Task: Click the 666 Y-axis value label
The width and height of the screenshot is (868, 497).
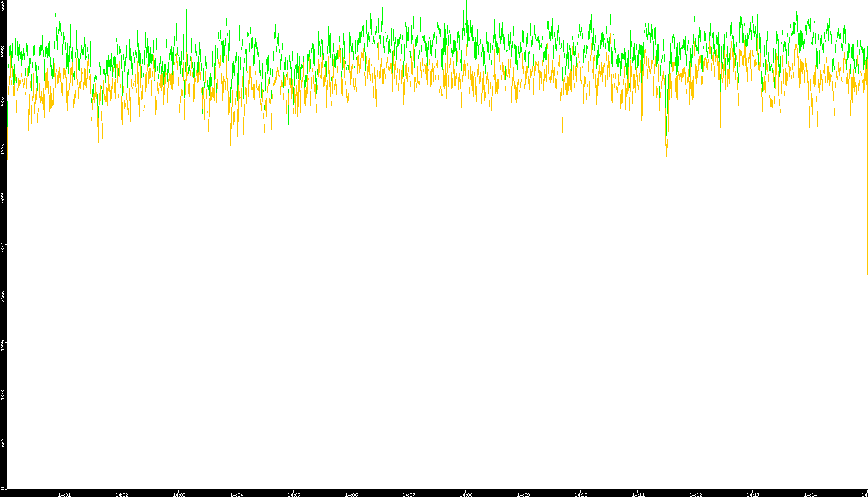Action: (x=3, y=442)
